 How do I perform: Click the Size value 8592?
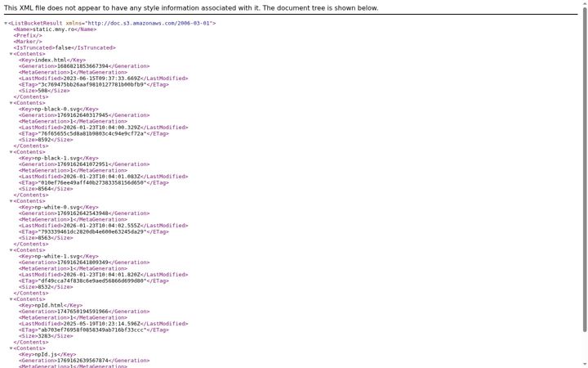(44, 140)
